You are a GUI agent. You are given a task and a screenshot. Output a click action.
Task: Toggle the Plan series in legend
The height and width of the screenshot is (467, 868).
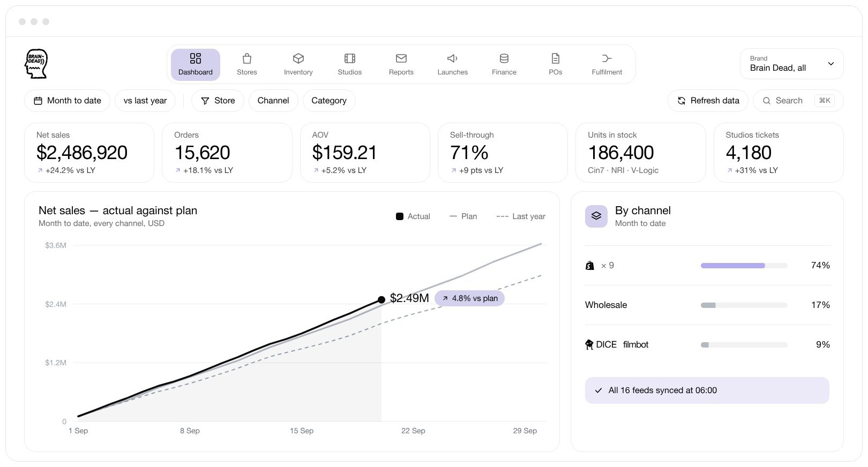[x=463, y=216]
